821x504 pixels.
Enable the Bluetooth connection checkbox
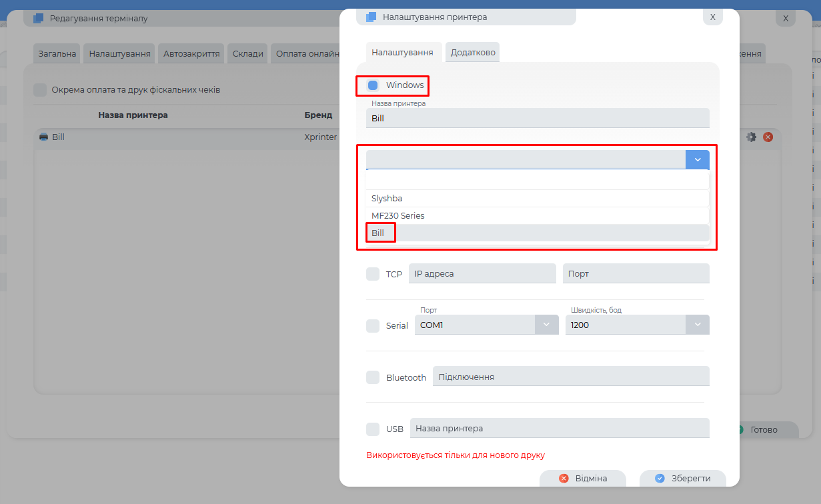click(373, 377)
